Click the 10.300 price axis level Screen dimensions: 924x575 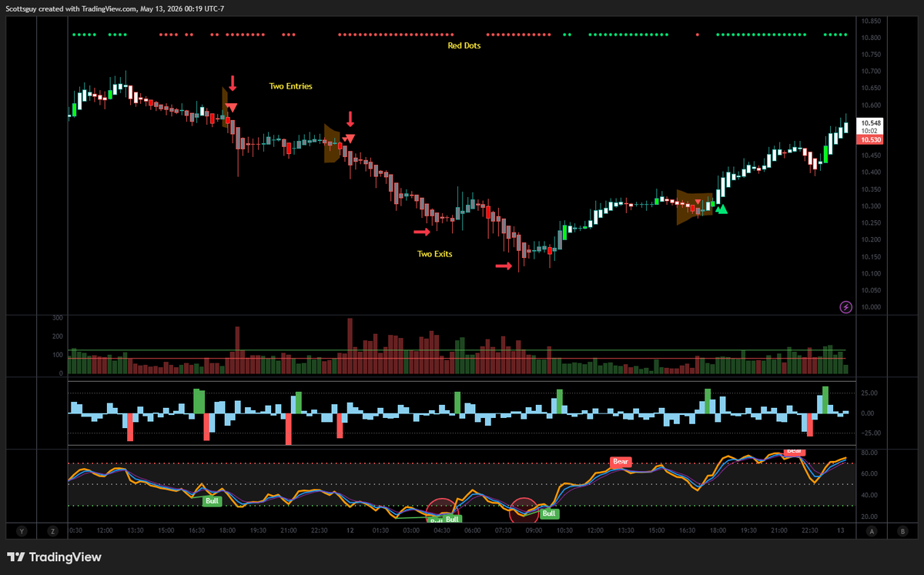tap(871, 206)
